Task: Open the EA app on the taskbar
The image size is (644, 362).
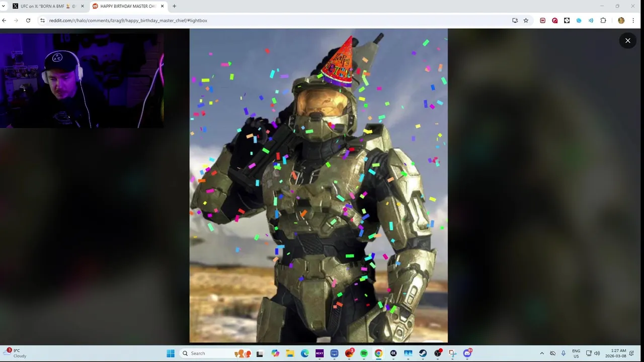Action: [x=349, y=353]
